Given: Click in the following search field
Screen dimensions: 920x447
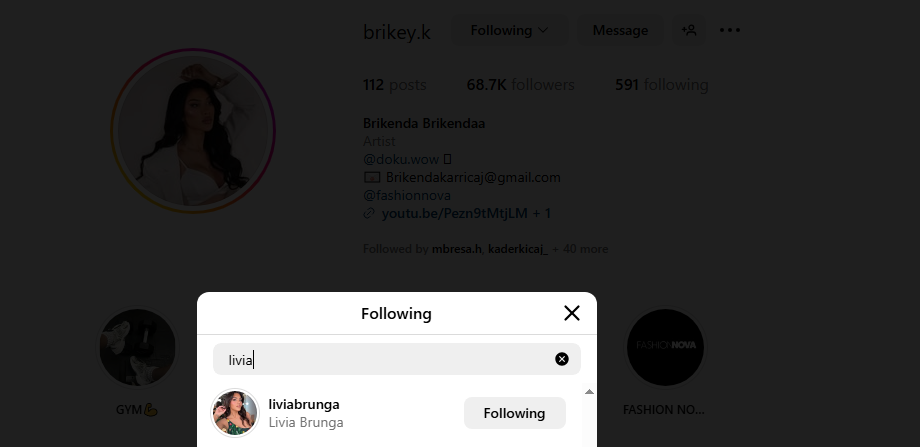Looking at the screenshot, I should click(390, 359).
